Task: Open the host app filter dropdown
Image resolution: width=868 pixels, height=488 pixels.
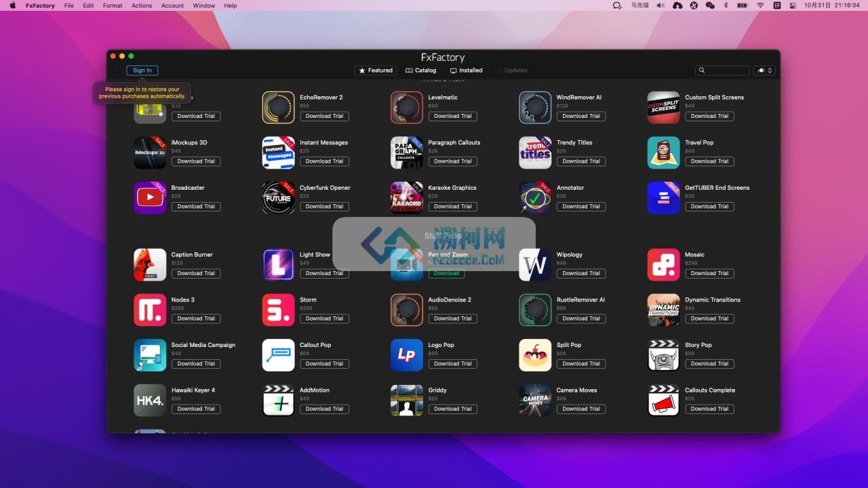Action: (x=764, y=70)
